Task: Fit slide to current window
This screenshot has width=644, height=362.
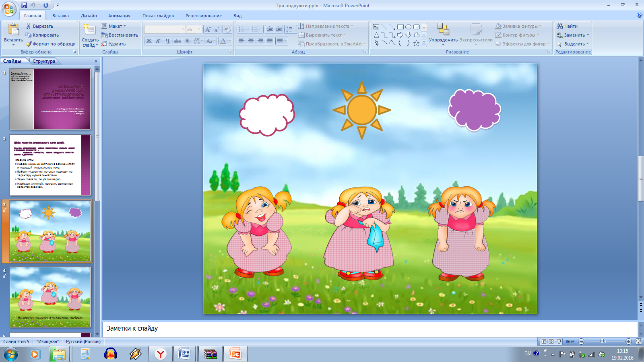Action: tap(638, 341)
